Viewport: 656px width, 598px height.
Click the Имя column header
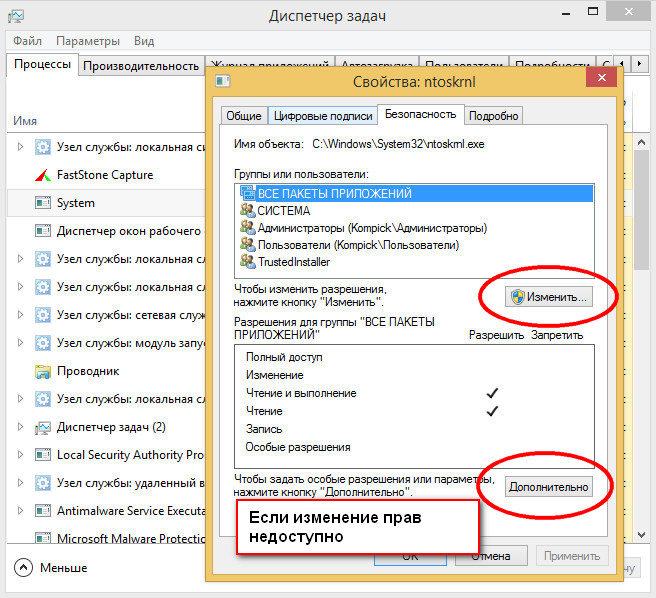tap(25, 121)
